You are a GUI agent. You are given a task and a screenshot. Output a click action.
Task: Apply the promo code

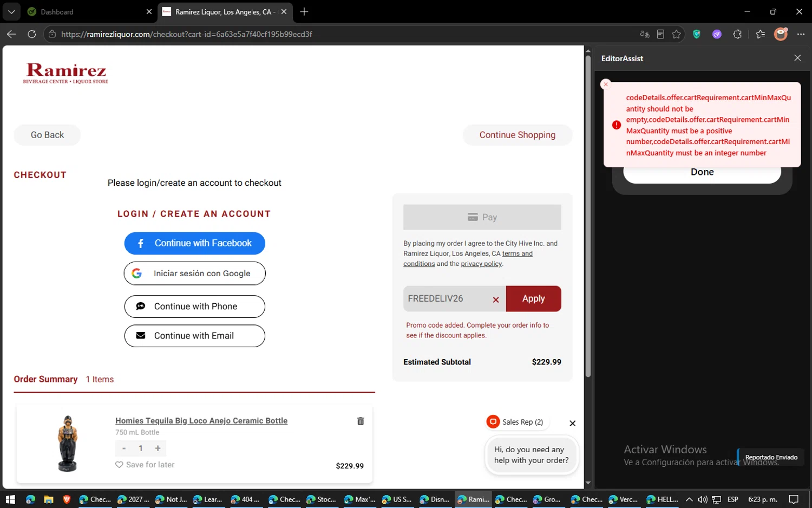point(534,298)
